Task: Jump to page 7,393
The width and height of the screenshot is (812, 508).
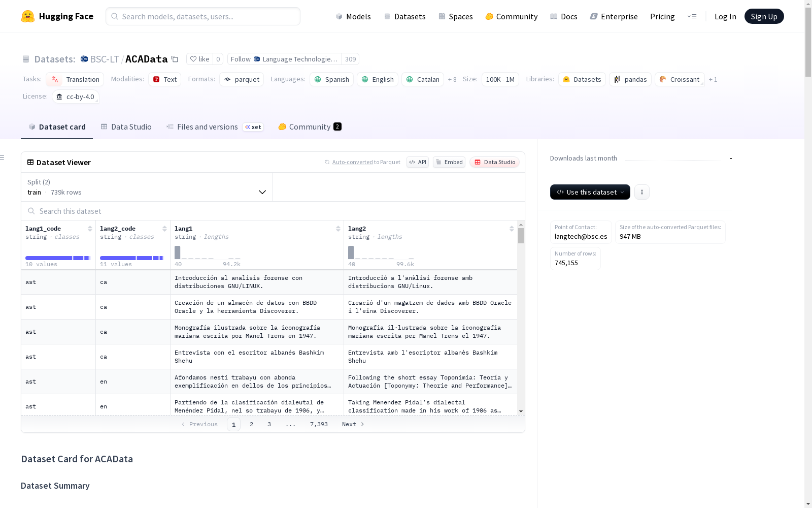Action: (319, 424)
